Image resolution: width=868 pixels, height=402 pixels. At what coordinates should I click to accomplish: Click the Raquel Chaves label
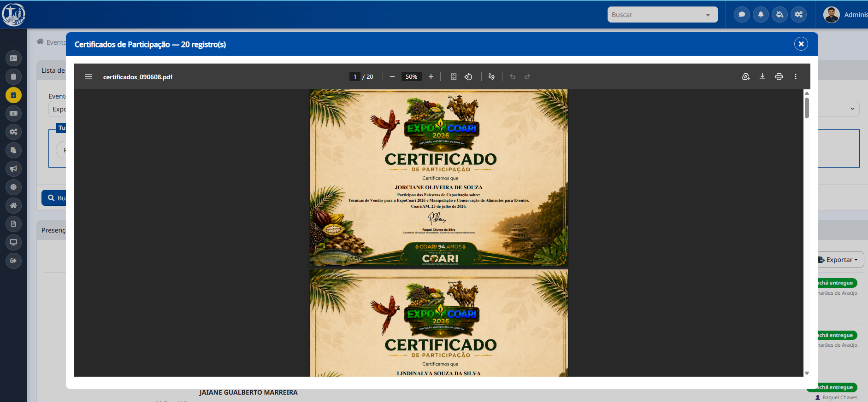(x=839, y=397)
